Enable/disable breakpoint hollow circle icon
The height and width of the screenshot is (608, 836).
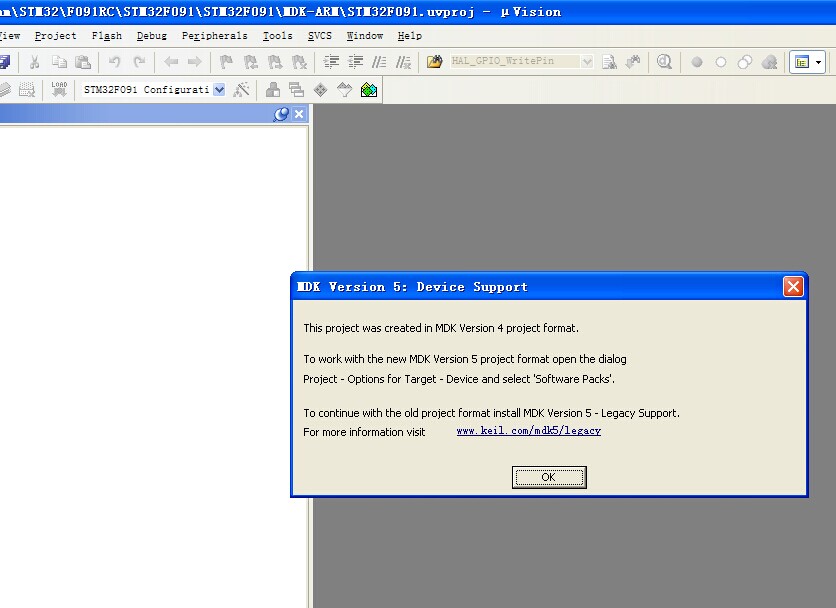tap(720, 62)
